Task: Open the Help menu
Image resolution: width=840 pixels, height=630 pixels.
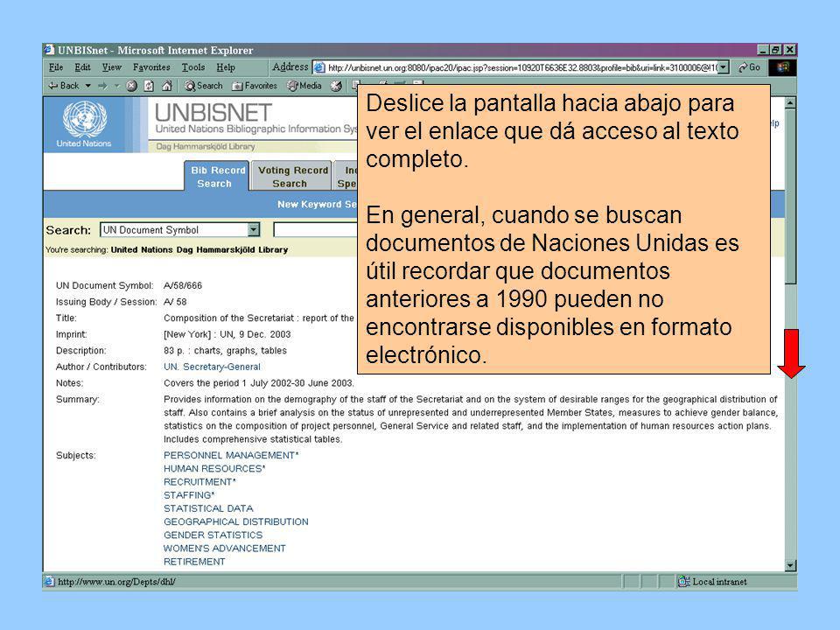Action: (226, 67)
